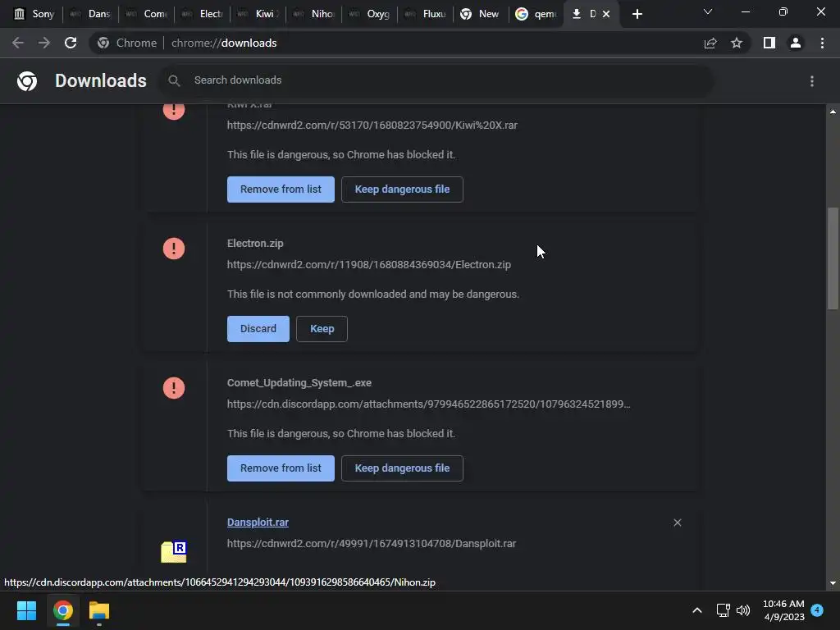Image resolution: width=840 pixels, height=630 pixels.
Task: Click the scrollbar down arrow
Action: (x=833, y=583)
